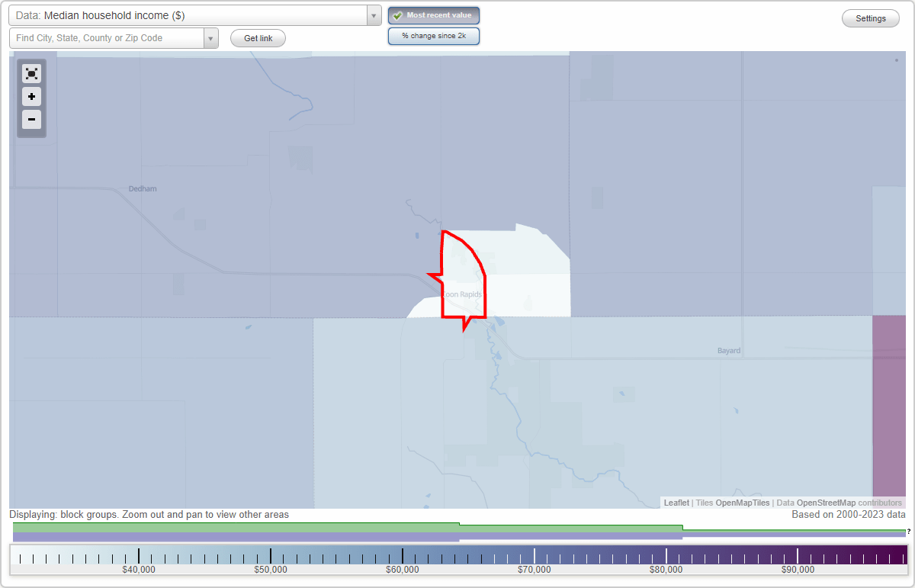Enable the Most recent value option
This screenshot has height=588, width=915.
coord(433,14)
